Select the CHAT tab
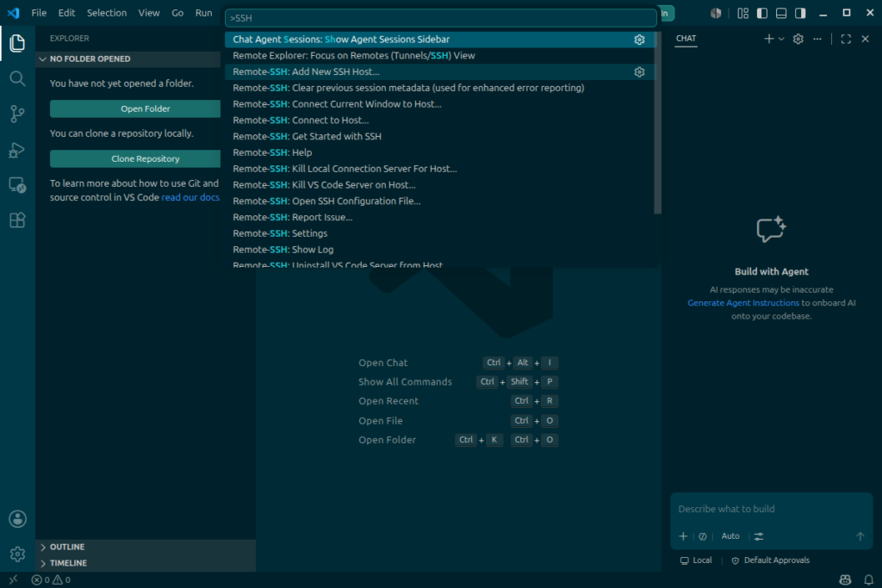This screenshot has width=882, height=588. click(686, 38)
